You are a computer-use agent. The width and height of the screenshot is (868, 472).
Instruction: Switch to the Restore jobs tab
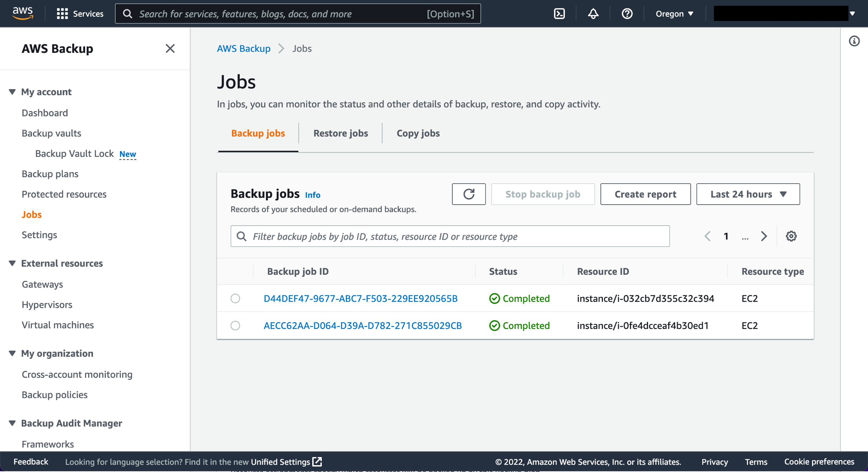(341, 133)
